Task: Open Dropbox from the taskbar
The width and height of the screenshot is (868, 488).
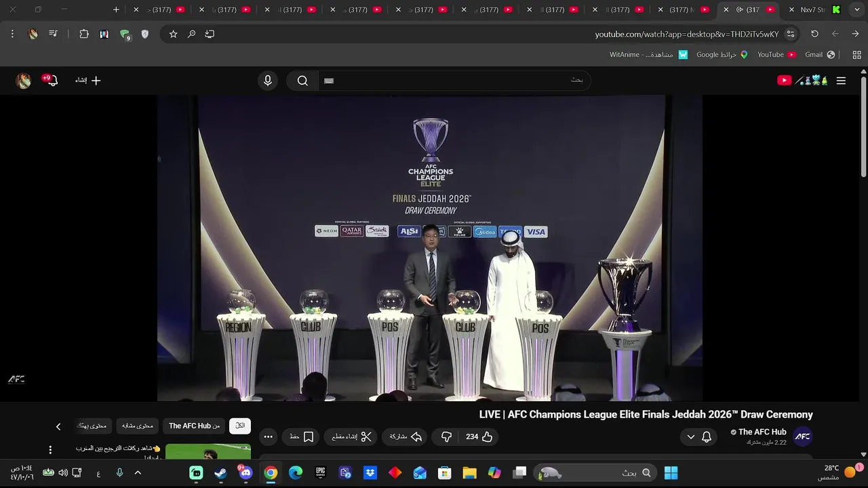Action: (x=370, y=472)
